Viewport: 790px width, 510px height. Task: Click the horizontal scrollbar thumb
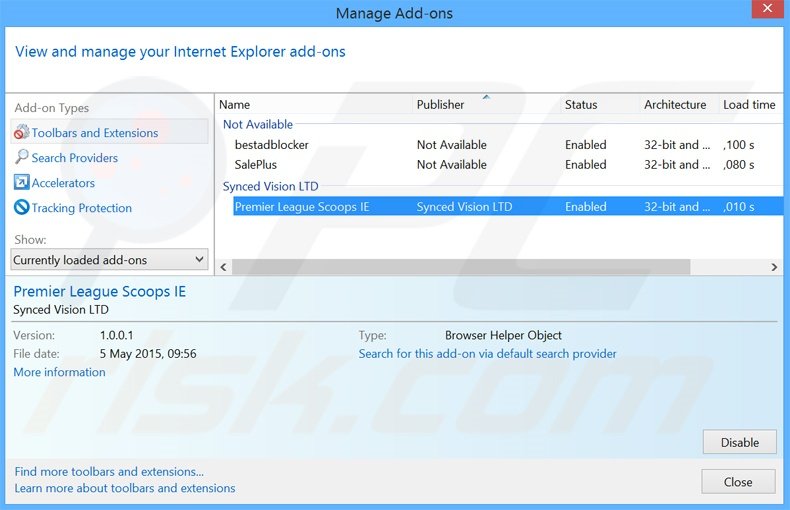pos(460,267)
